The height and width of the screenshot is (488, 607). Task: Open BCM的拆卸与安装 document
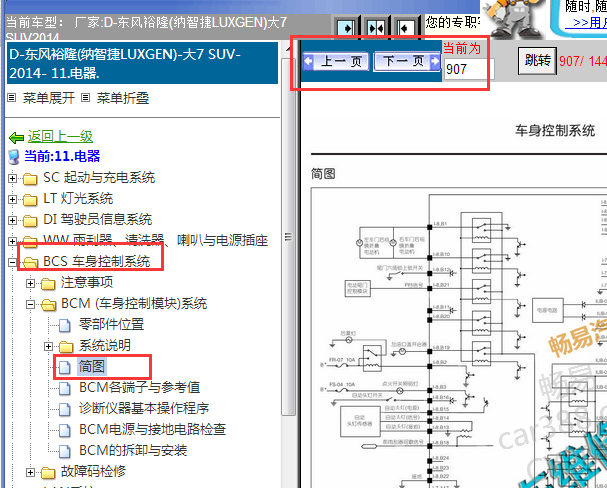(x=133, y=450)
